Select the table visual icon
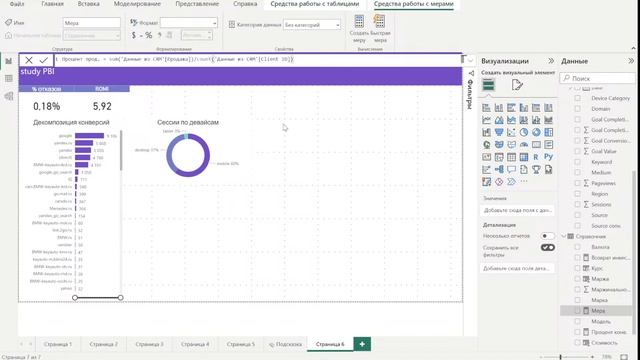This screenshot has width=640, height=360. coord(511,157)
